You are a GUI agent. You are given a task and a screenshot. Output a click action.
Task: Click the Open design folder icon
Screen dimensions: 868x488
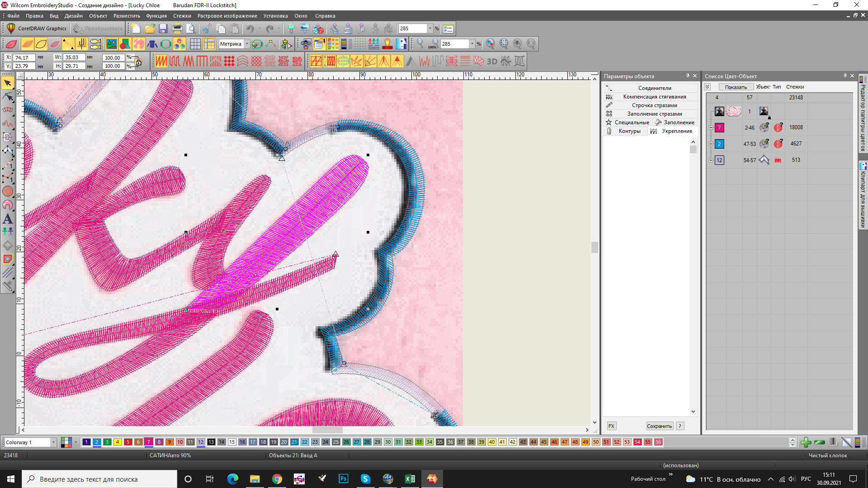tap(150, 29)
